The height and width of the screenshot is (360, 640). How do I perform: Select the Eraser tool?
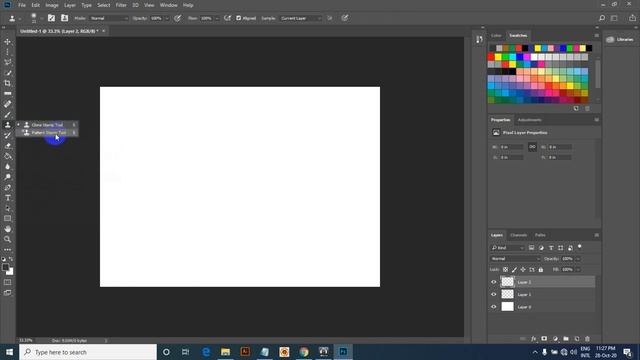(7, 146)
